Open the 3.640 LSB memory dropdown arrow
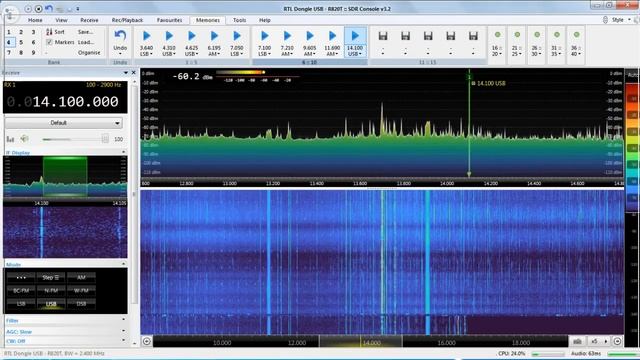This screenshot has width=640, height=360. [x=151, y=54]
